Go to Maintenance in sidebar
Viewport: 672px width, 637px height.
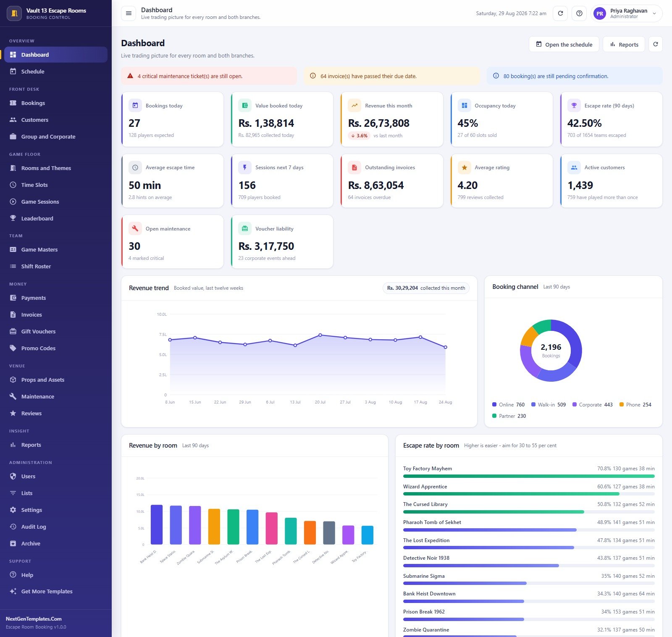[x=56, y=396]
